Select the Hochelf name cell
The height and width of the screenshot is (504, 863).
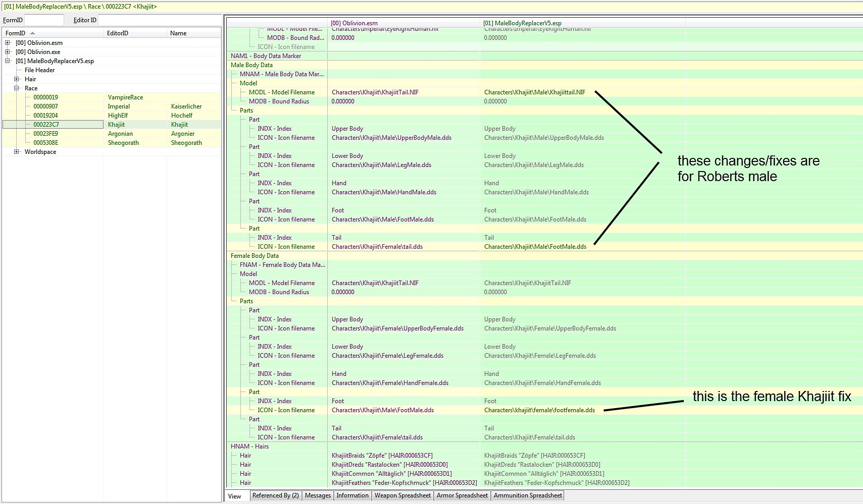point(182,116)
